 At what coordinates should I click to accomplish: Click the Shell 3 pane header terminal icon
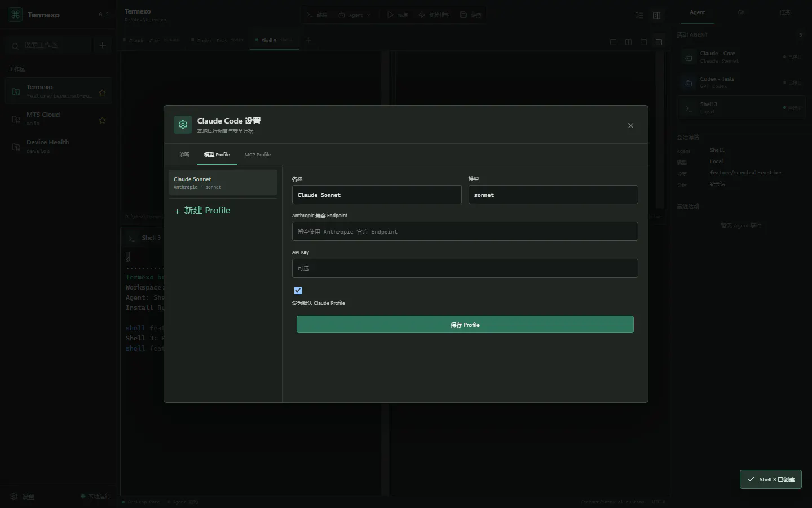point(131,238)
